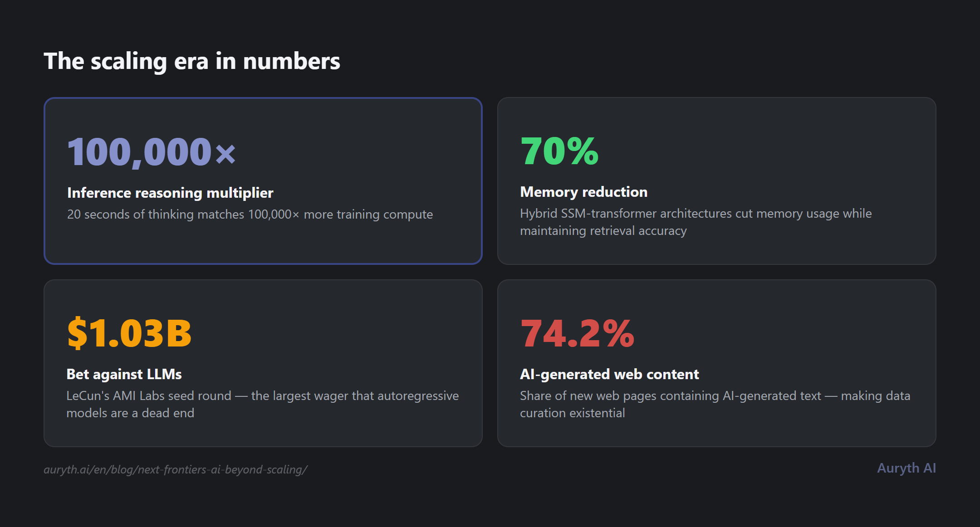980x527 pixels.
Task: Click the "curation existential" text line
Action: click(x=572, y=413)
